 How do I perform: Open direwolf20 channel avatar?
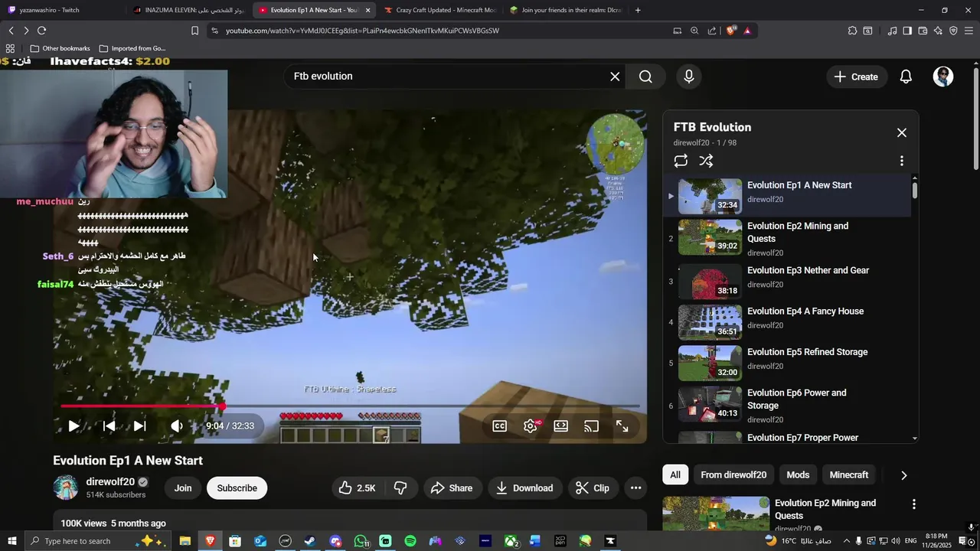(x=66, y=487)
